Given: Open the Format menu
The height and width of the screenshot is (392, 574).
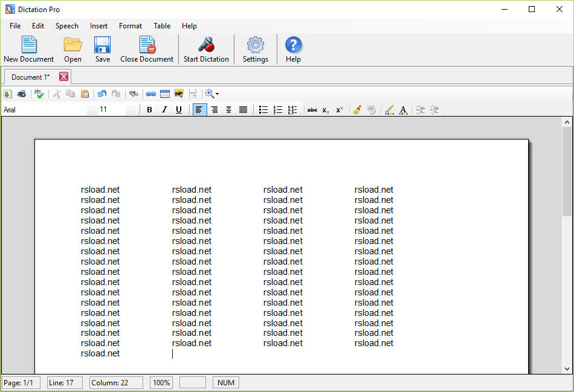Looking at the screenshot, I should click(x=131, y=26).
